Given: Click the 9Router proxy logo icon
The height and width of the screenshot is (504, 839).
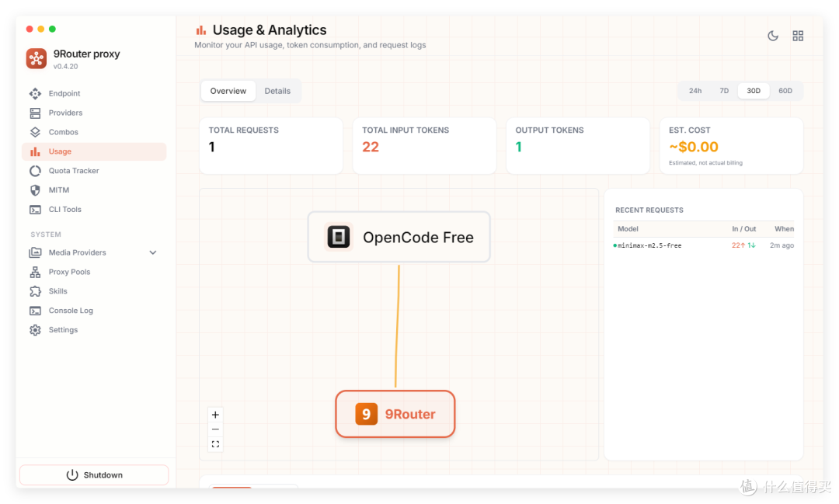Looking at the screenshot, I should click(37, 58).
